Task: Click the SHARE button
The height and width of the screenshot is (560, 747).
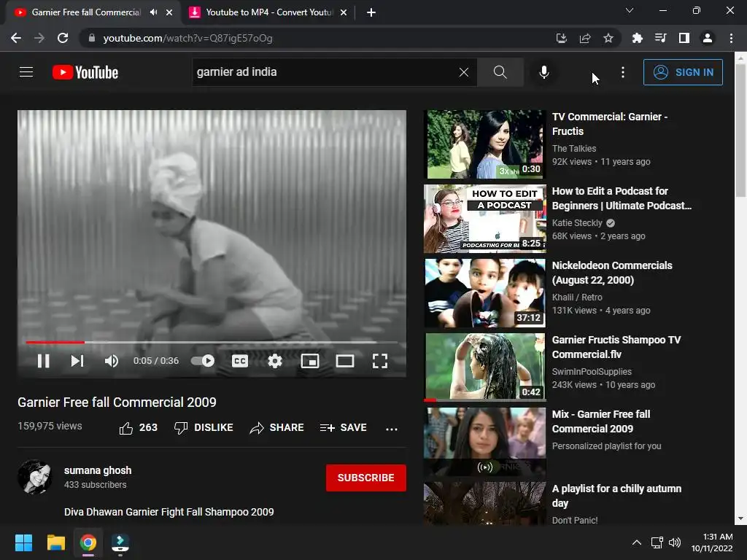Action: 276,427
